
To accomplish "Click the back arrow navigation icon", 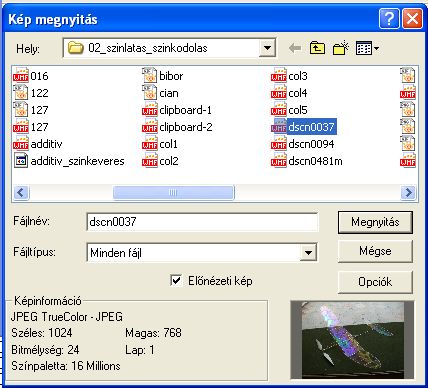I will coord(295,48).
